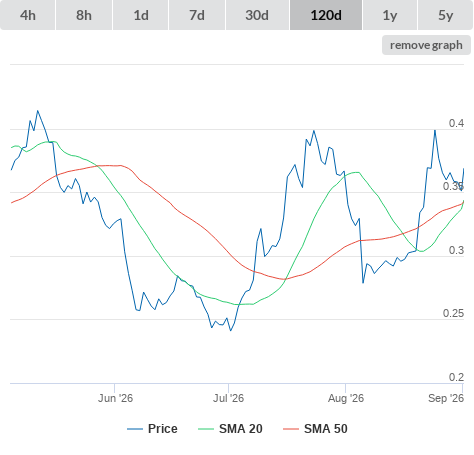
Task: Open the 7d time range view
Action: pos(197,15)
